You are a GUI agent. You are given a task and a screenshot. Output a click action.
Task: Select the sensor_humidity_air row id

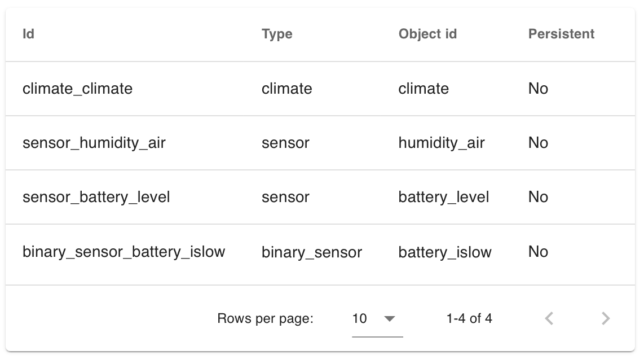click(x=94, y=143)
